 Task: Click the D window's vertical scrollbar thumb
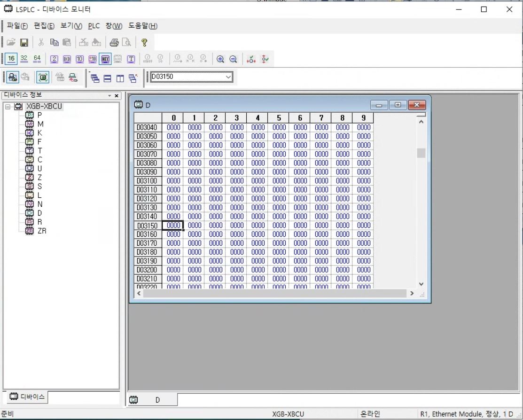pyautogui.click(x=421, y=153)
